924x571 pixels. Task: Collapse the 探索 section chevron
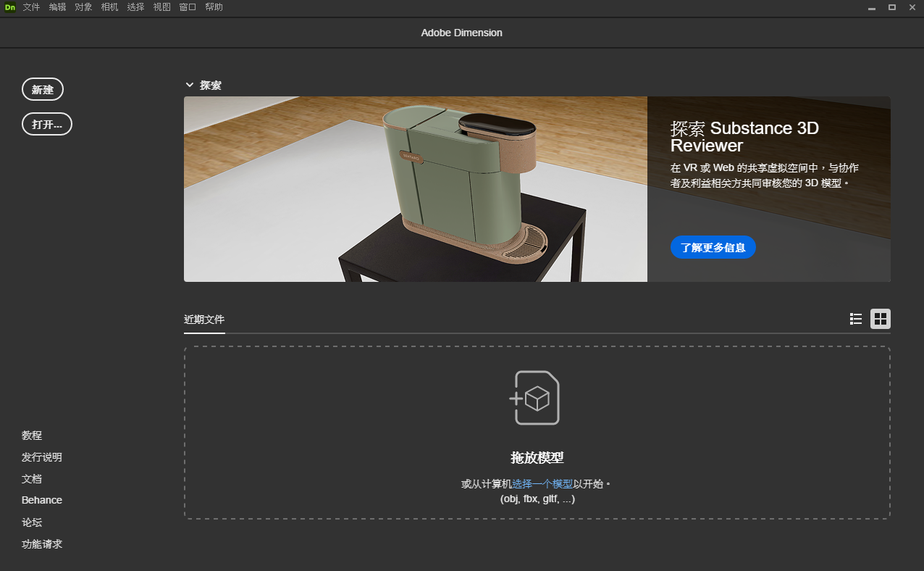(x=190, y=85)
